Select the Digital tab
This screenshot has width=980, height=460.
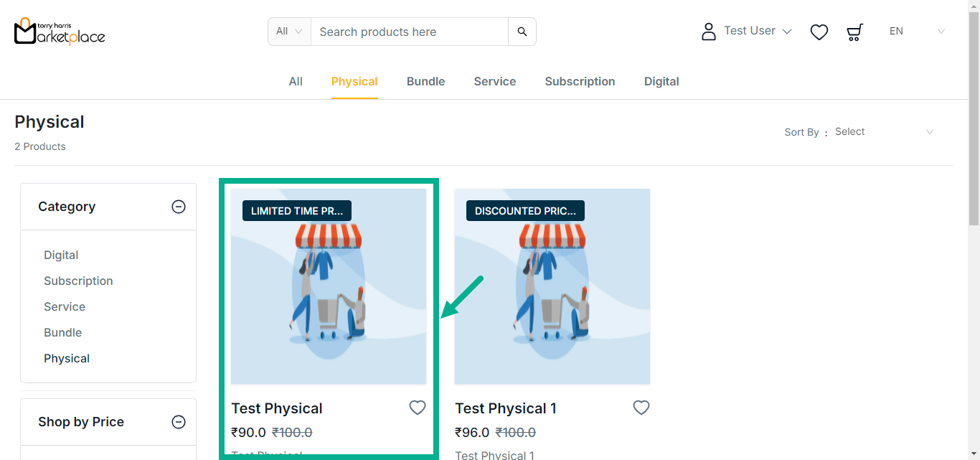pyautogui.click(x=661, y=82)
